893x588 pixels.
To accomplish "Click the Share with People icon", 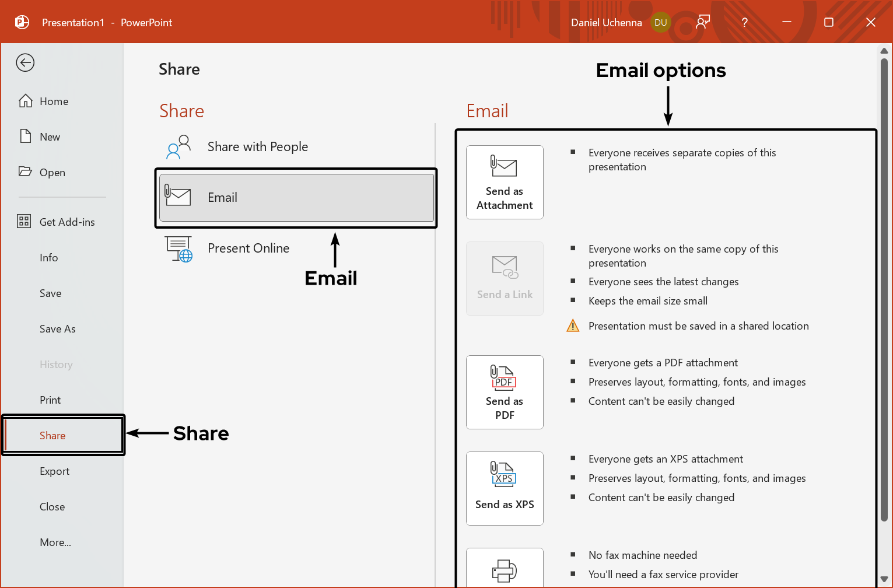I will pos(178,146).
